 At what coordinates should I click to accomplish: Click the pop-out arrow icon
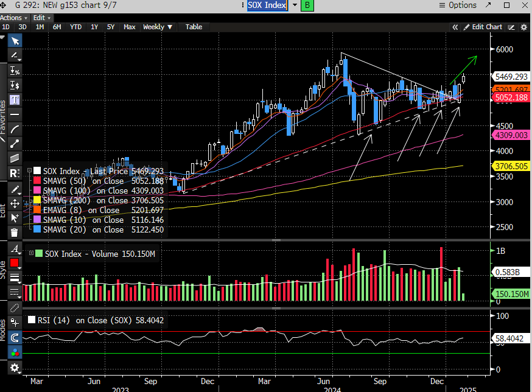pos(488,5)
